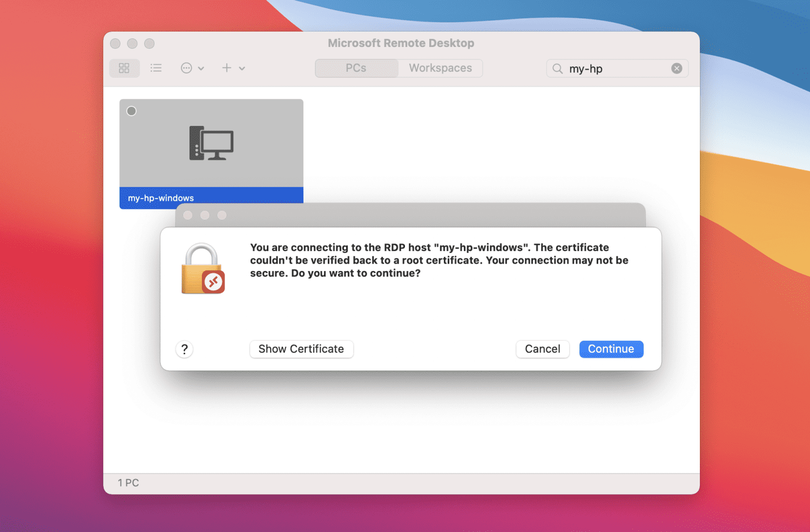
Task: Click the padlock Remote Desktop icon
Action: [x=202, y=269]
